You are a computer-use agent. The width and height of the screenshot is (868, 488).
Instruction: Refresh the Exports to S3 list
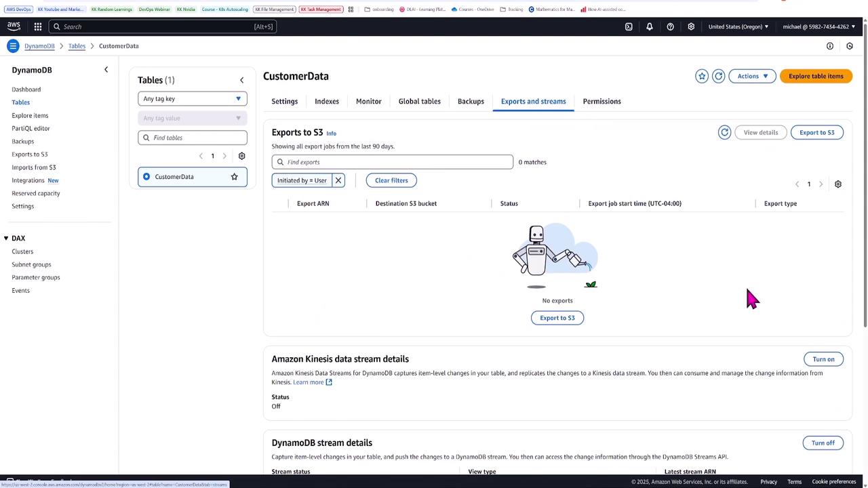[724, 132]
